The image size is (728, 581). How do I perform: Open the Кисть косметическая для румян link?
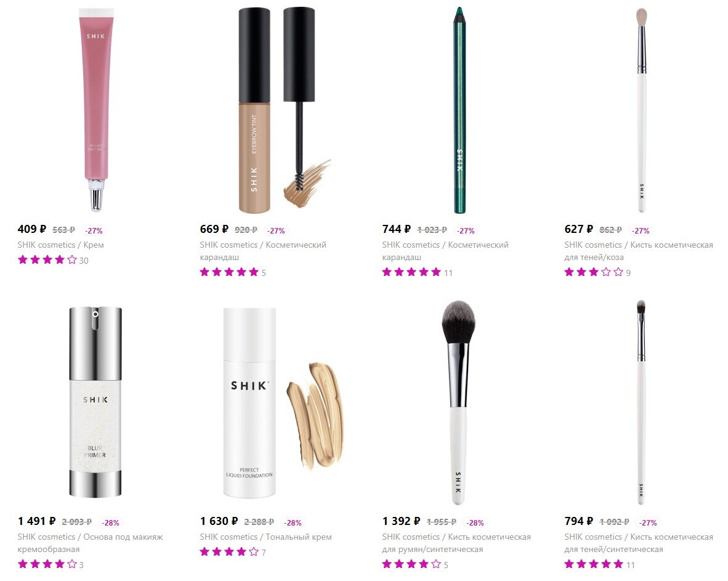coord(456,543)
